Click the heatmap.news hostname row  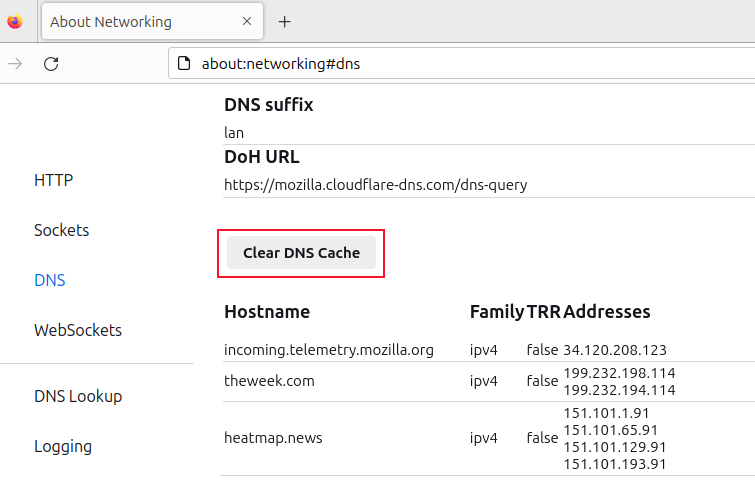pos(274,438)
